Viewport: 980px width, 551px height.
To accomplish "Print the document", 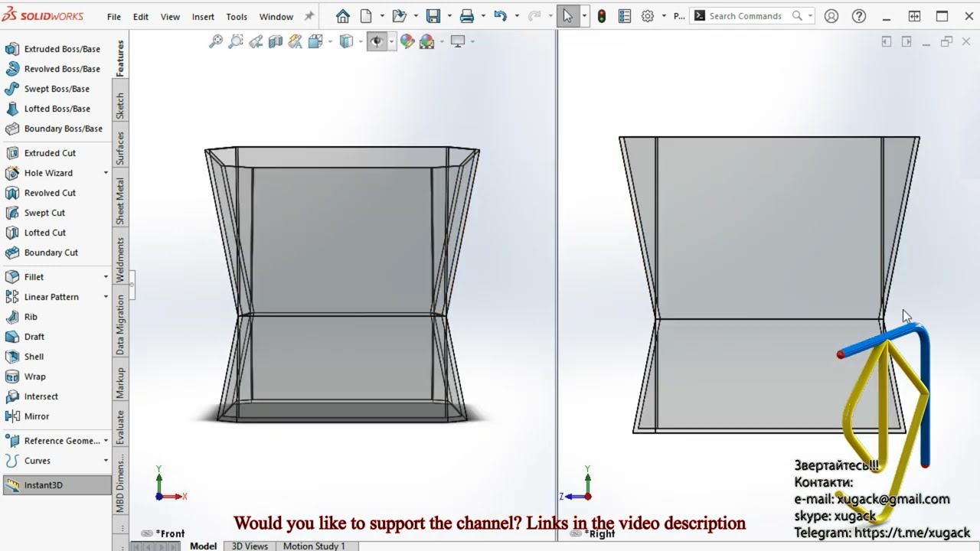I will tap(466, 16).
